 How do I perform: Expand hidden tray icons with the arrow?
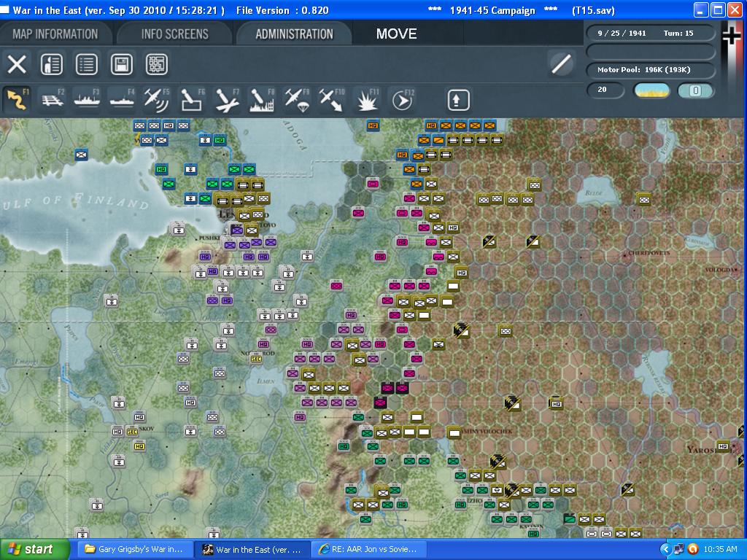[x=665, y=550]
